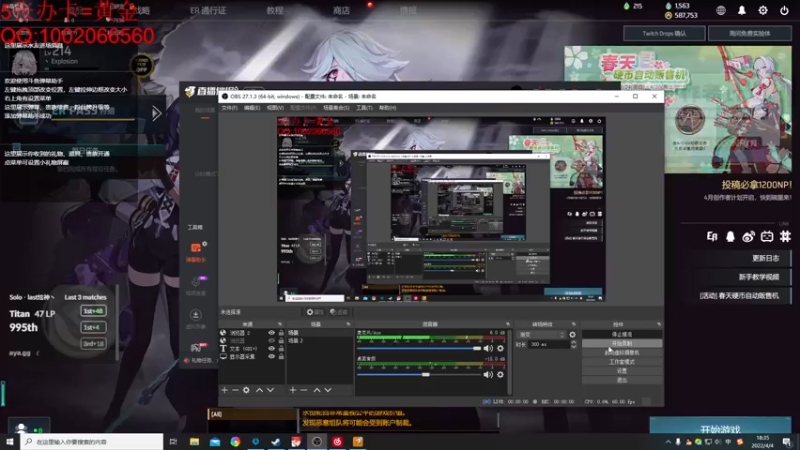
Task: Show hidden icons chevron in Windows system tray
Action: coord(668,442)
